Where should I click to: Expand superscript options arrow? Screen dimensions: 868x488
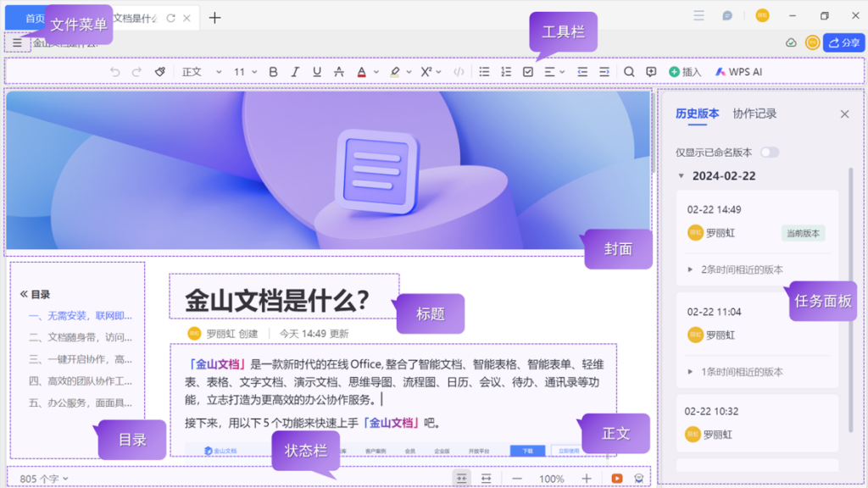click(438, 72)
